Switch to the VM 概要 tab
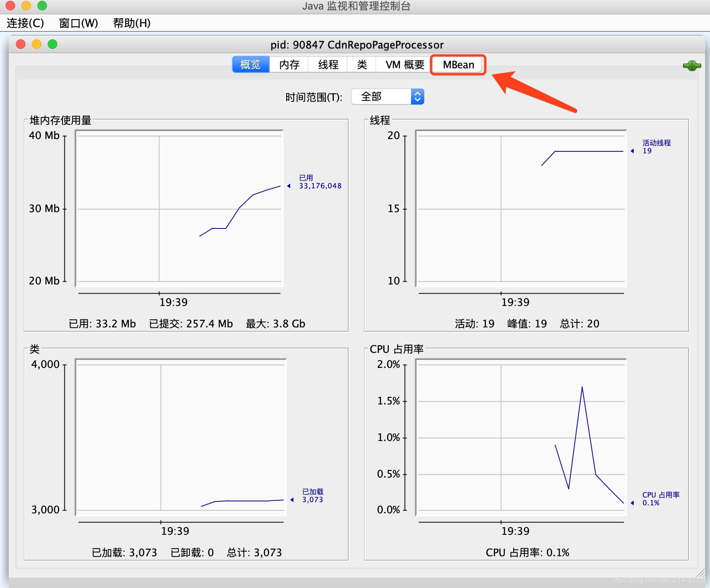The image size is (710, 588). point(405,64)
